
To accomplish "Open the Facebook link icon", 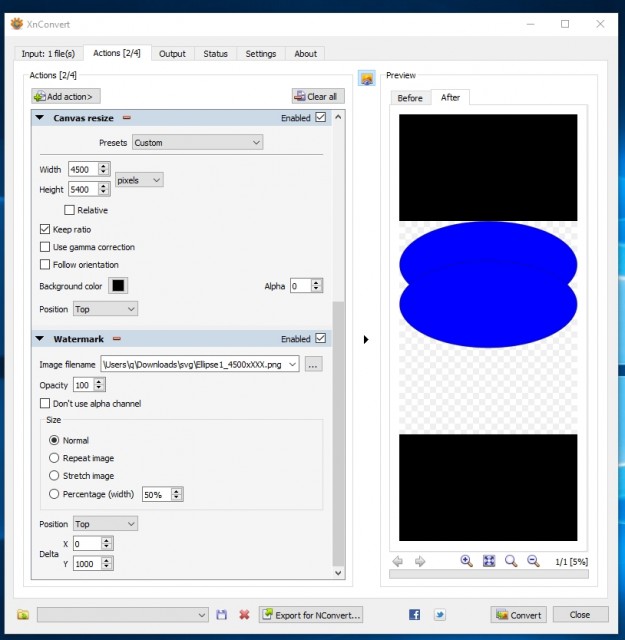I will [414, 614].
